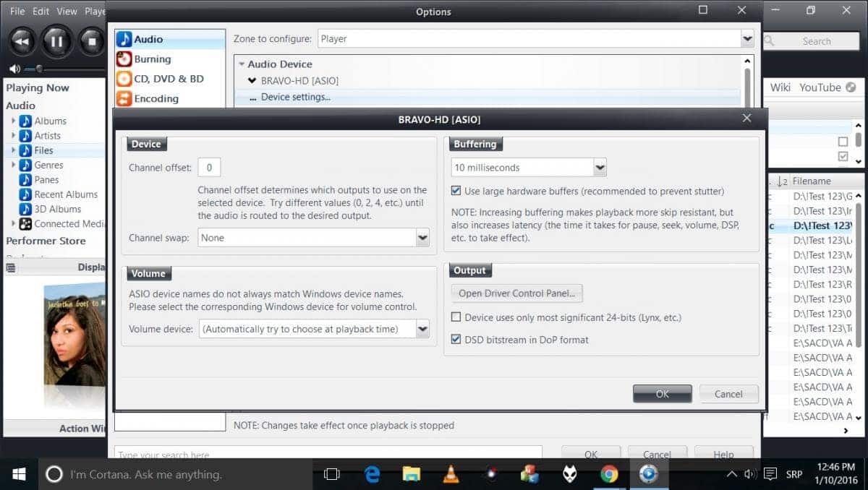Click the Genres music icon
Screen dimensions: 868x490
coord(25,166)
